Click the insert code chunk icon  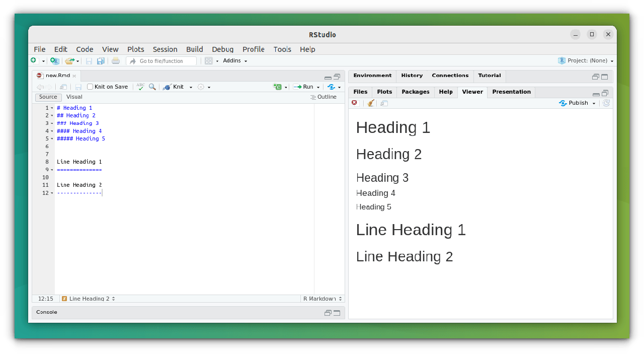click(277, 87)
